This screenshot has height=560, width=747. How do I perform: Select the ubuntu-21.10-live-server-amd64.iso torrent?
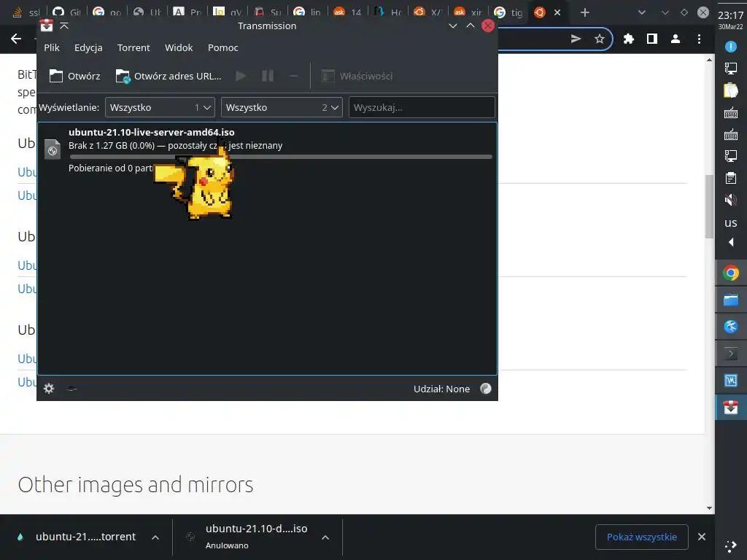pos(267,150)
